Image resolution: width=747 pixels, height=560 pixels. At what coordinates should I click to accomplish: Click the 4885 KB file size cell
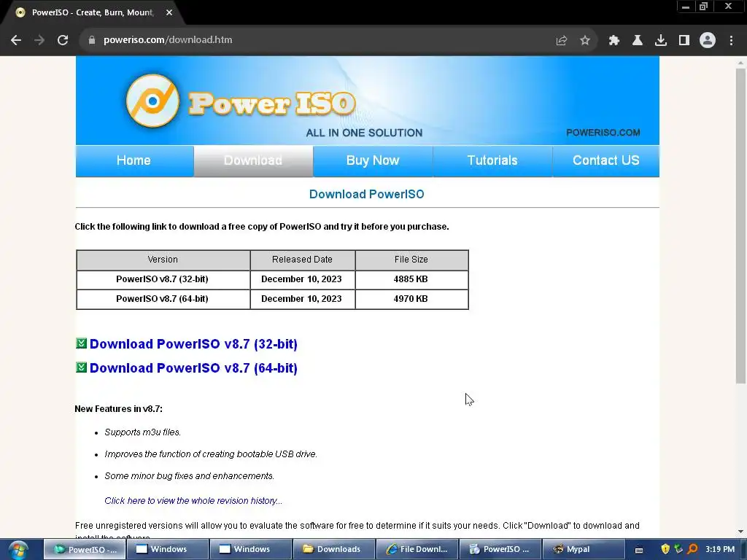(x=411, y=279)
